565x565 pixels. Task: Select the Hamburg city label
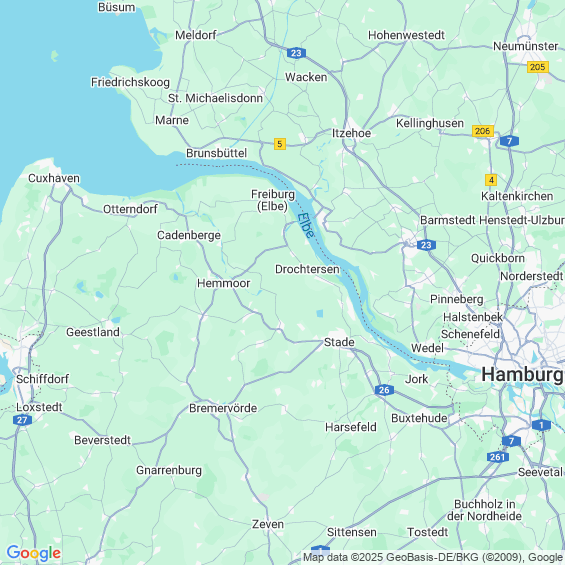pyautogui.click(x=523, y=374)
